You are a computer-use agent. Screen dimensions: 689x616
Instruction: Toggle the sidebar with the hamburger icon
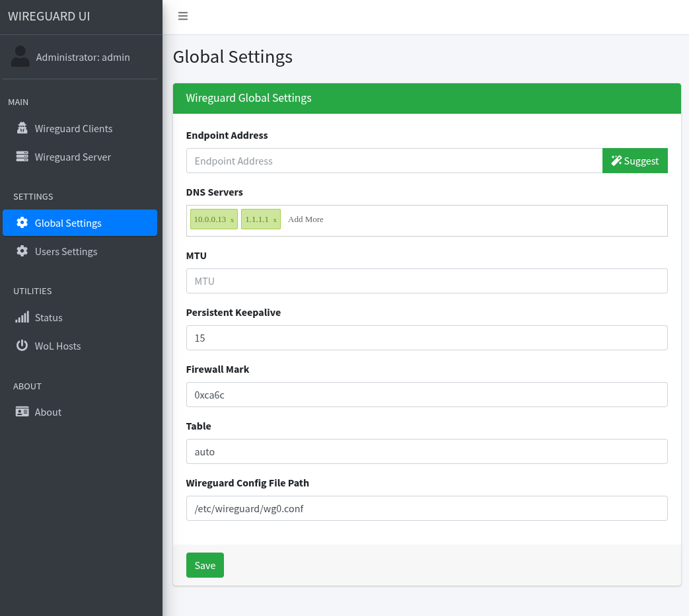click(x=183, y=16)
